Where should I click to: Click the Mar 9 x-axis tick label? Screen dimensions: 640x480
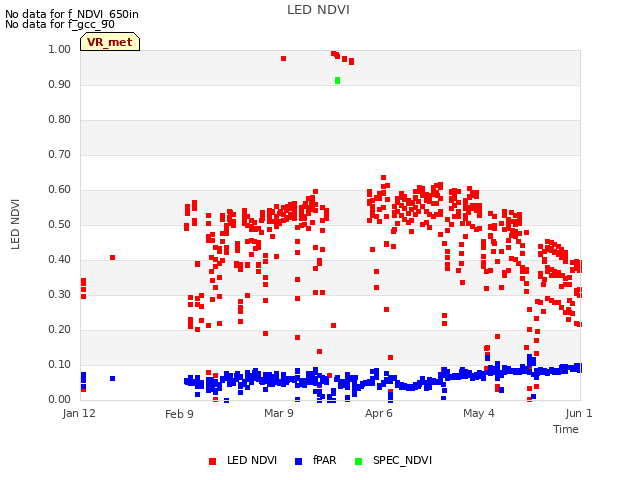(279, 413)
